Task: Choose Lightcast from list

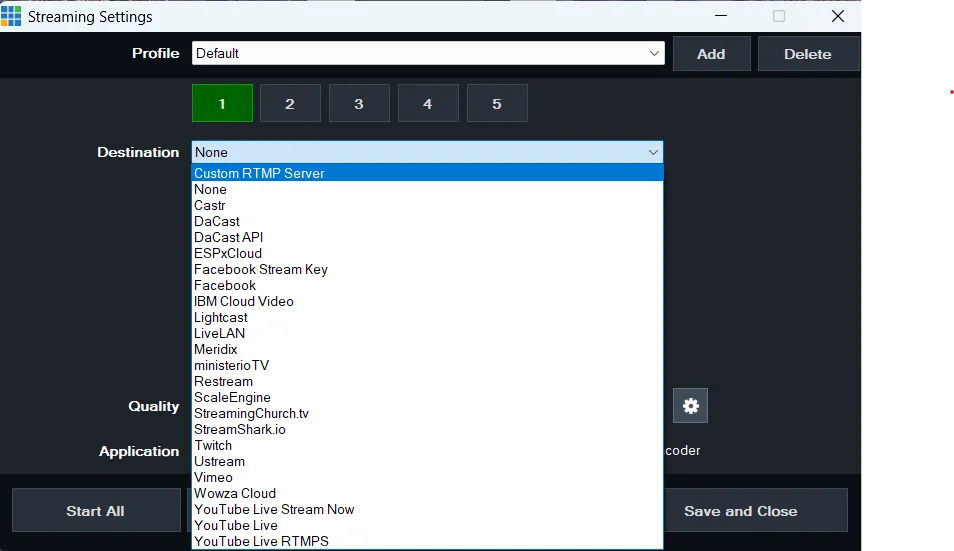Action: coord(427,317)
